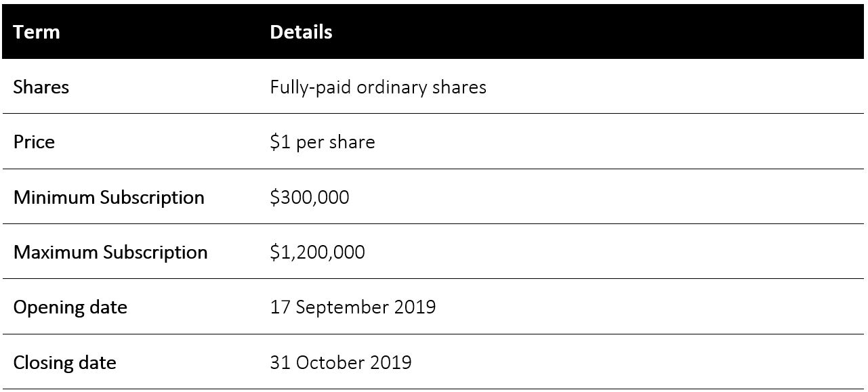
Task: Click the word October in Closing date
Action: click(x=331, y=362)
